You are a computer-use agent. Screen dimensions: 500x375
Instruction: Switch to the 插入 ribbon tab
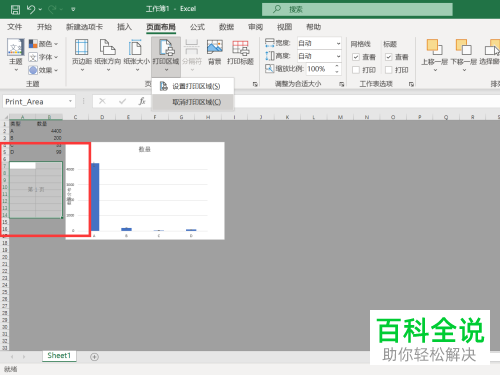coord(124,27)
